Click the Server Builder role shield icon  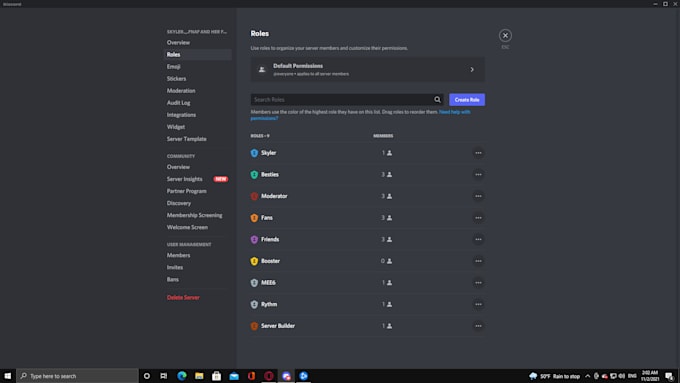254,326
